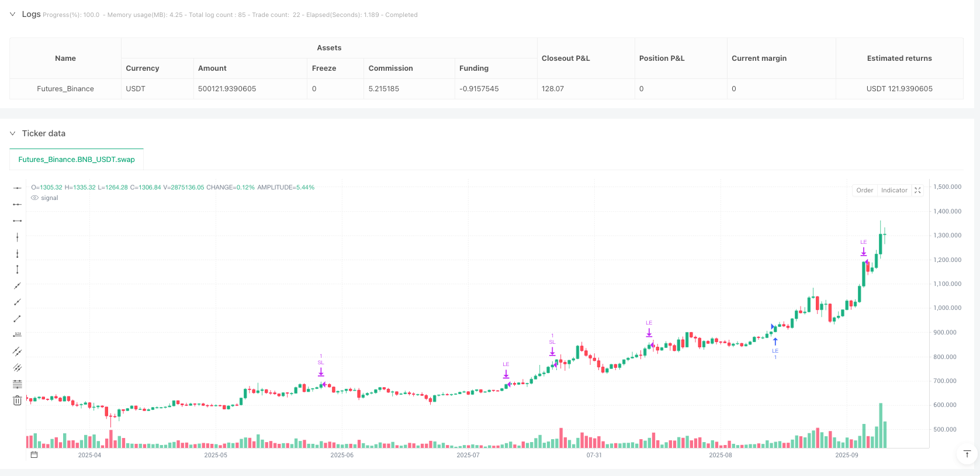Click the Futures_Binance name cell

pyautogui.click(x=65, y=89)
